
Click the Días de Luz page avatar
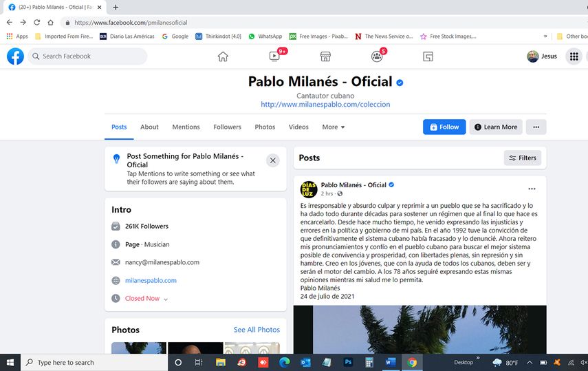pyautogui.click(x=309, y=189)
